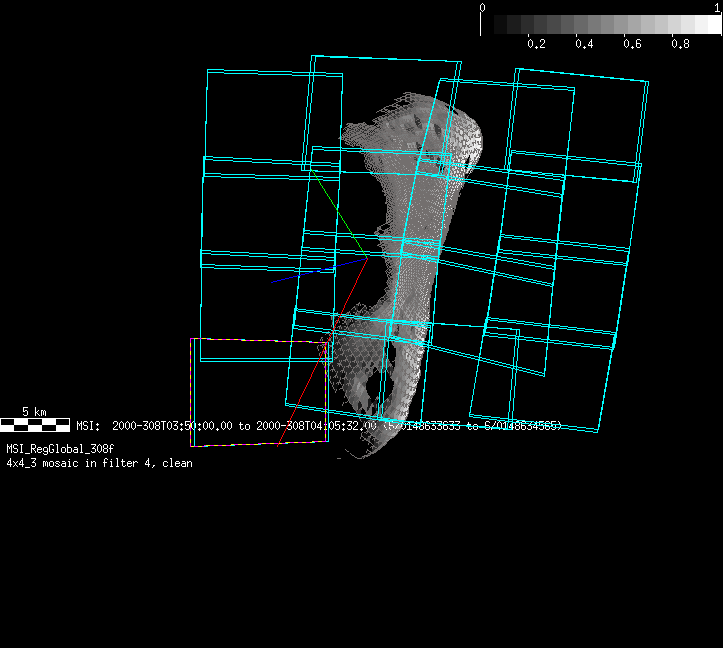Click the 0.4 tick label on colorbar

(x=584, y=45)
